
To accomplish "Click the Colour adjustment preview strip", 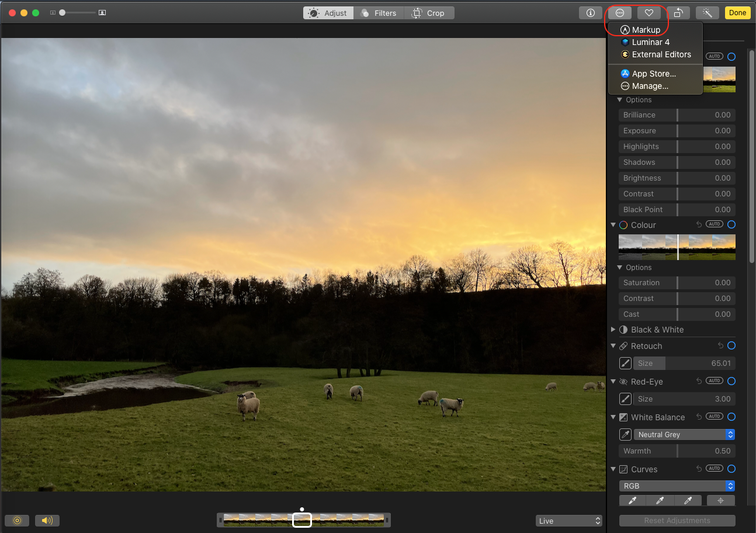I will (677, 247).
